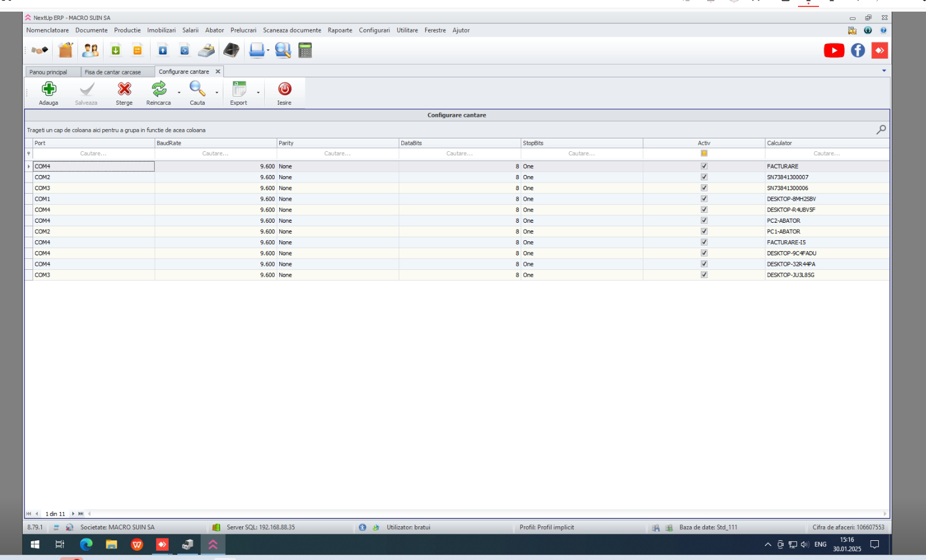This screenshot has height=560, width=926.
Task: Click the YouTube icon
Action: pyautogui.click(x=834, y=51)
